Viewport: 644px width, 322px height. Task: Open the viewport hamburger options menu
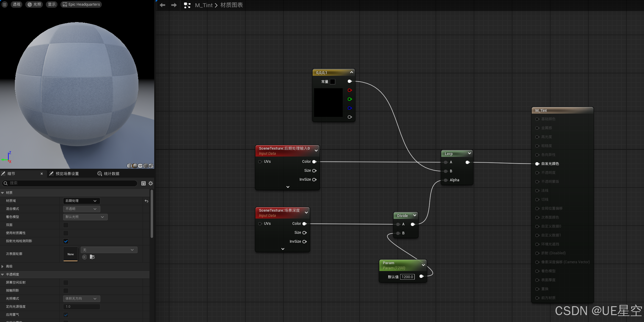pos(4,4)
